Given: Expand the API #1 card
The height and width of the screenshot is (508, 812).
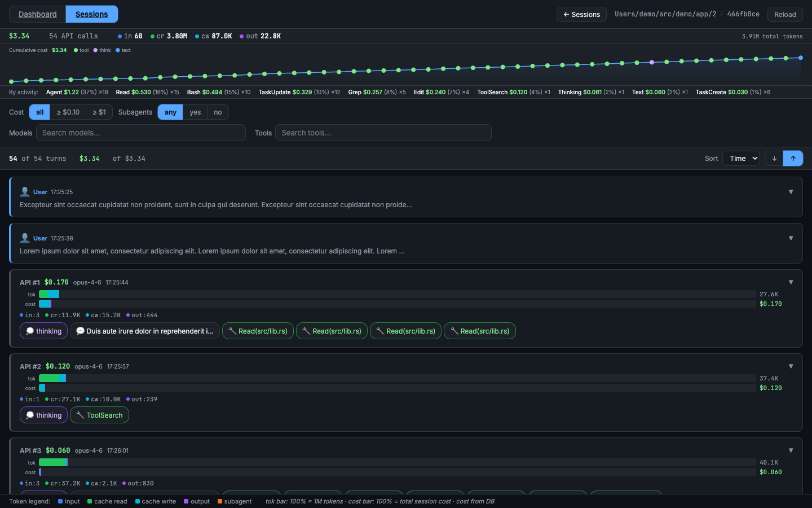Looking at the screenshot, I should click(x=791, y=282).
